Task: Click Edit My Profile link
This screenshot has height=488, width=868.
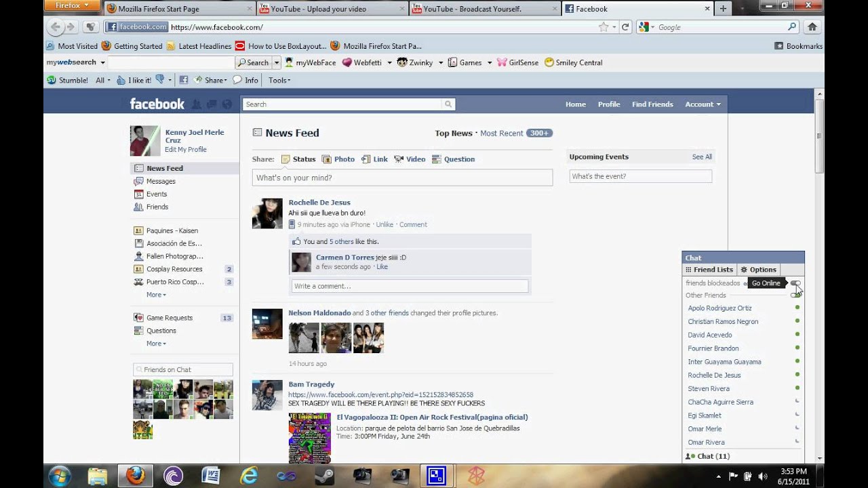Action: click(186, 150)
